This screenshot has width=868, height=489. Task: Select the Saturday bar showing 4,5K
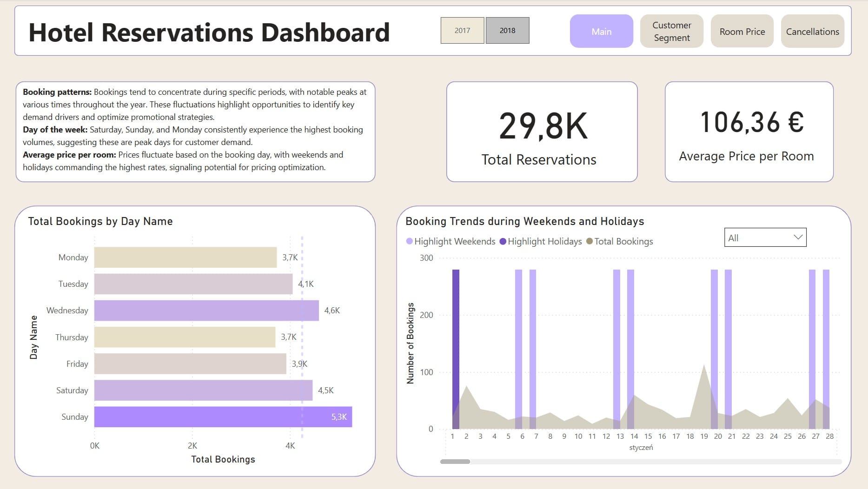click(x=203, y=390)
